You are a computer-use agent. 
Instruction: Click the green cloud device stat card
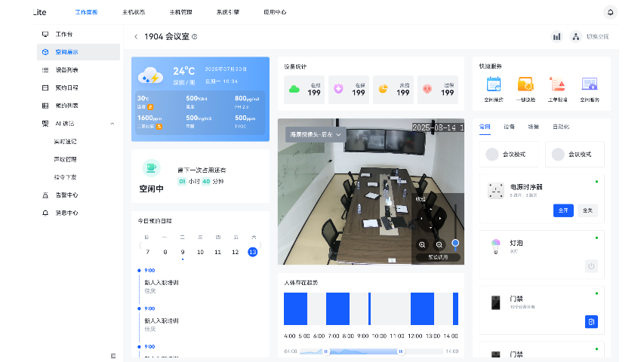coord(304,90)
